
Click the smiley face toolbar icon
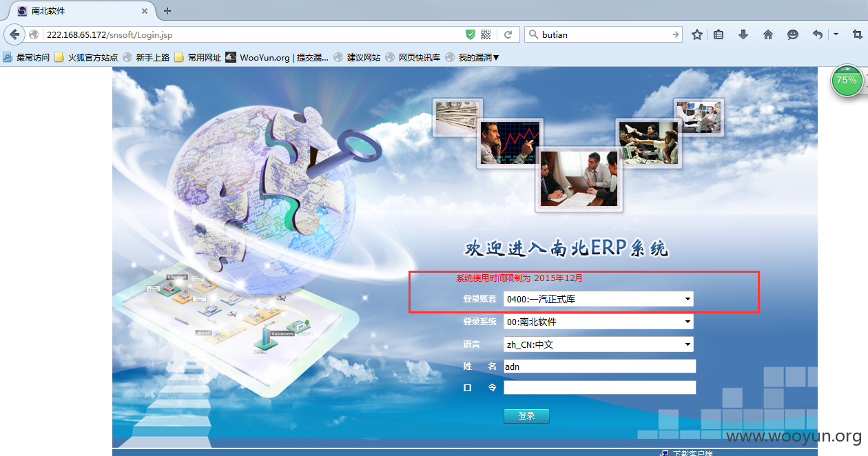tap(793, 34)
